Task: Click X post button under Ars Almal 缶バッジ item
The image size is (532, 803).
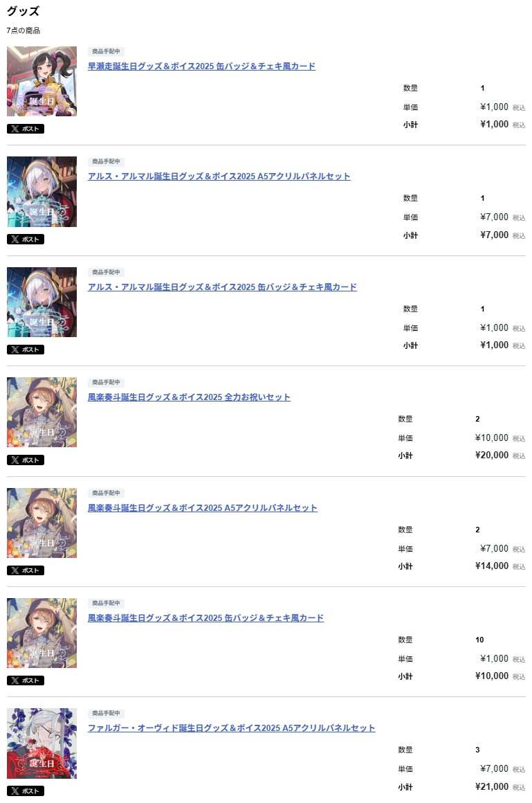Action: 26,350
